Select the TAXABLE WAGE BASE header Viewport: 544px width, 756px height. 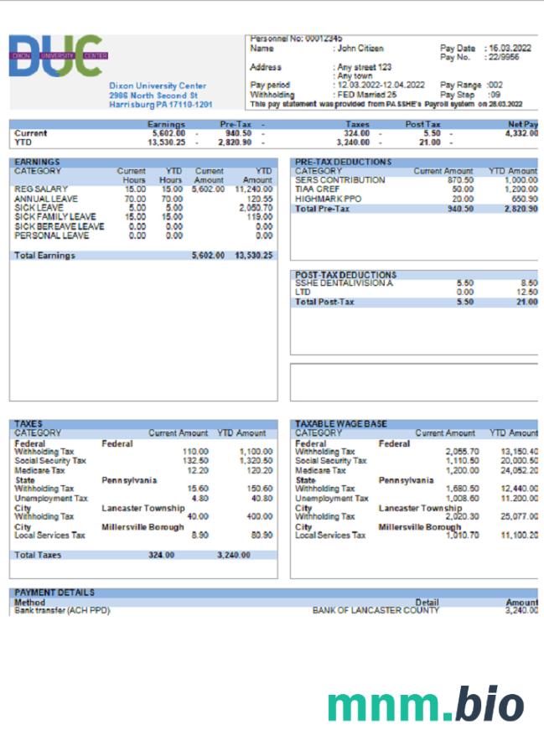click(340, 424)
